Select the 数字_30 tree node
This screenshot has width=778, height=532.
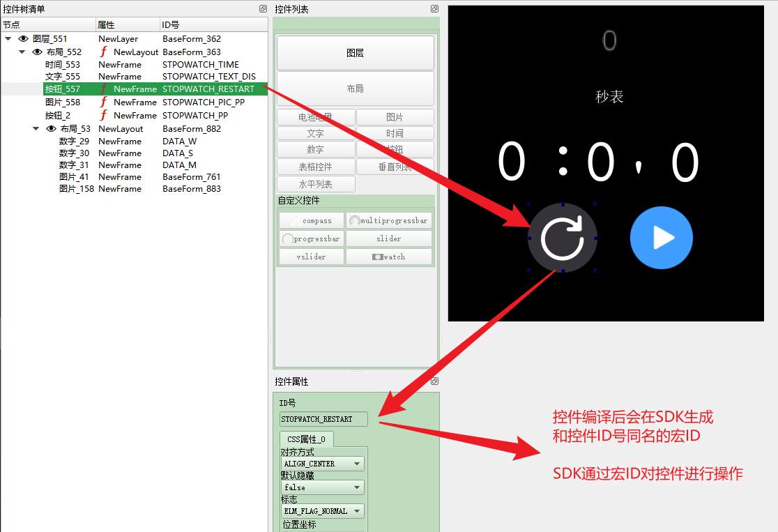pos(74,153)
